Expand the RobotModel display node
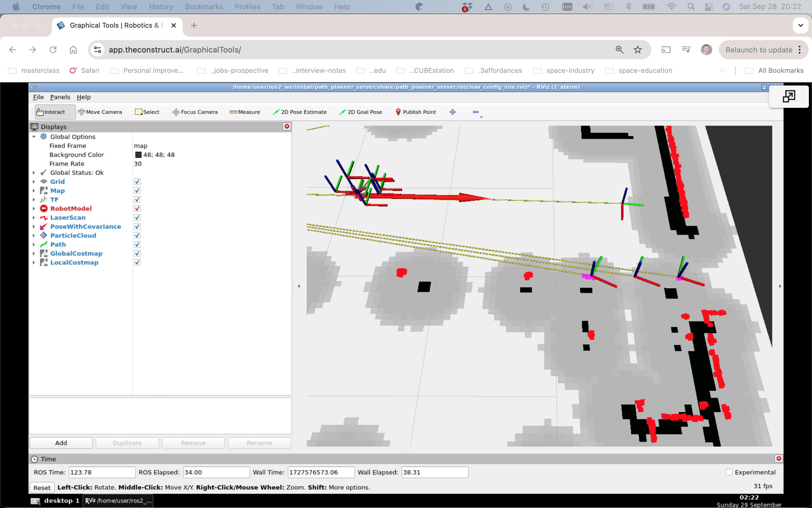The width and height of the screenshot is (812, 508). (x=34, y=209)
